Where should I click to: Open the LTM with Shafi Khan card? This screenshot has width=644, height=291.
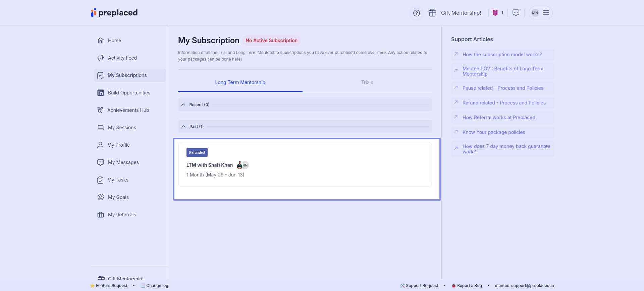point(305,164)
